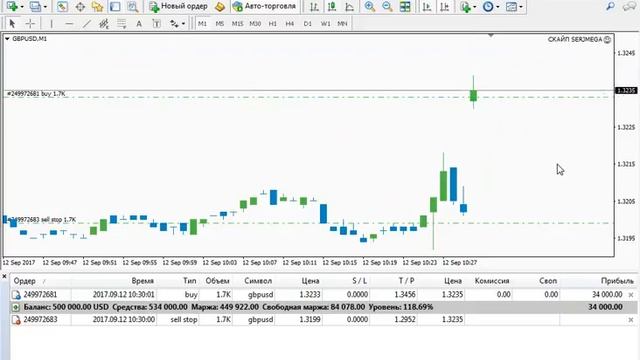Switch to M15 timeframe

click(238, 24)
